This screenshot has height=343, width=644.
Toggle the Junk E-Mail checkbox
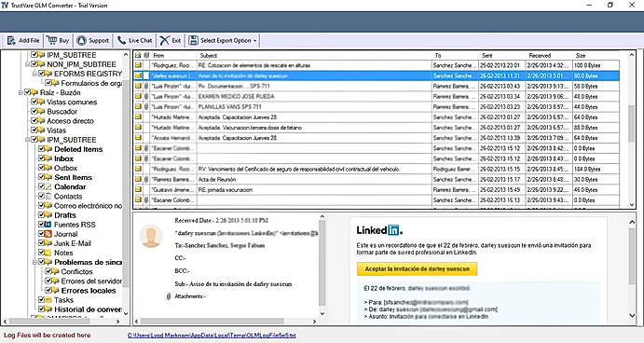click(42, 243)
